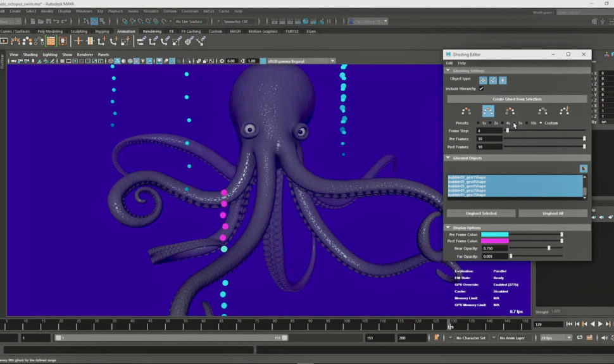Click Create Ghost from Selection button

tap(517, 99)
